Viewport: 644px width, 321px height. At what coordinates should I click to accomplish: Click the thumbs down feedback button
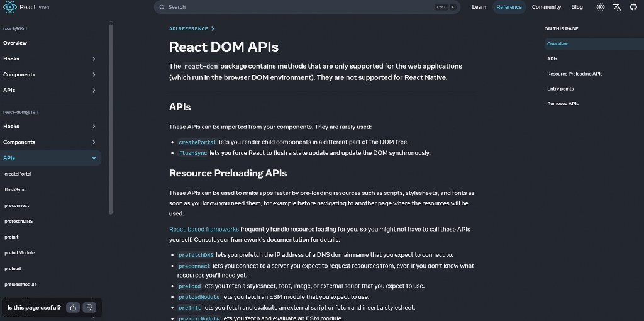(x=90, y=307)
